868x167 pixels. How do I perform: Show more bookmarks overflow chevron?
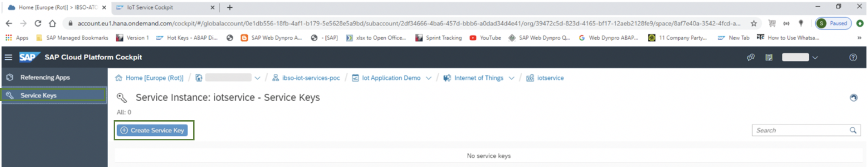coord(859,38)
